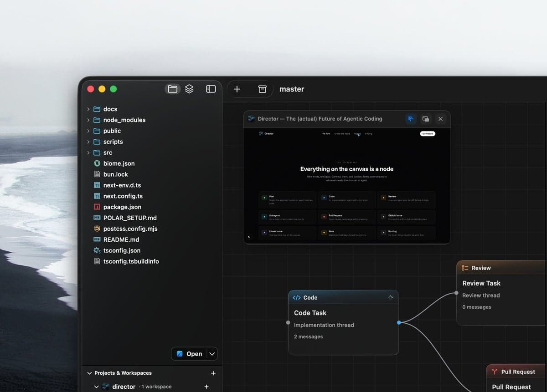
Task: Click the 2 messages label on Code node
Action: [x=309, y=337]
